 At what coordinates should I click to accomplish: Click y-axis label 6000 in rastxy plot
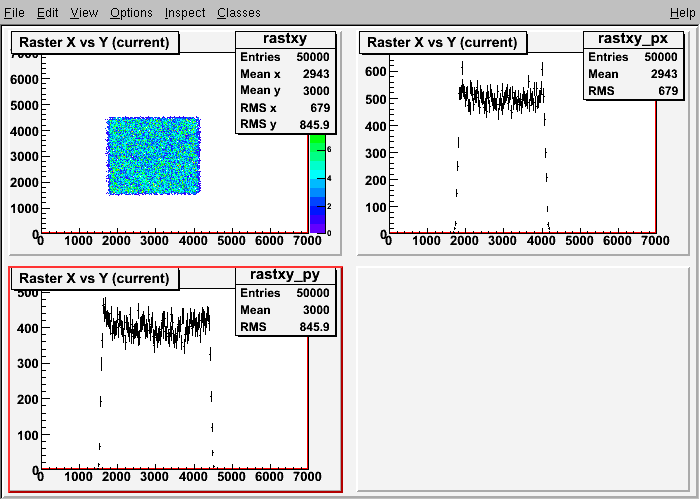tap(24, 79)
